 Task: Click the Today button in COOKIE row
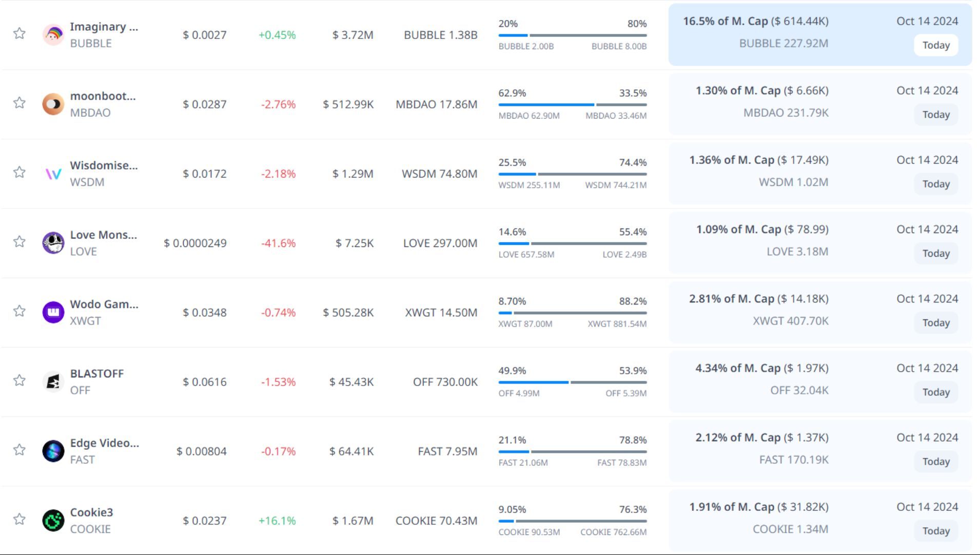coord(935,531)
